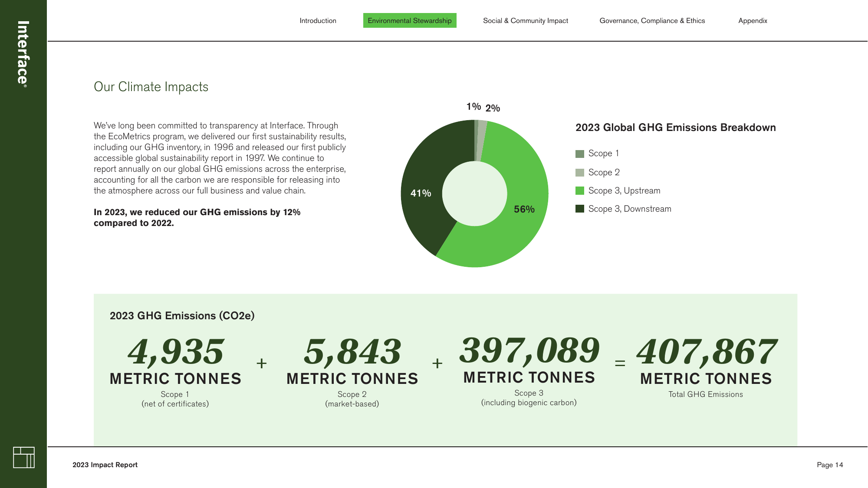This screenshot has width=868, height=488.
Task: Click the 2023 Global GHG Emissions Breakdown title
Action: pos(676,128)
